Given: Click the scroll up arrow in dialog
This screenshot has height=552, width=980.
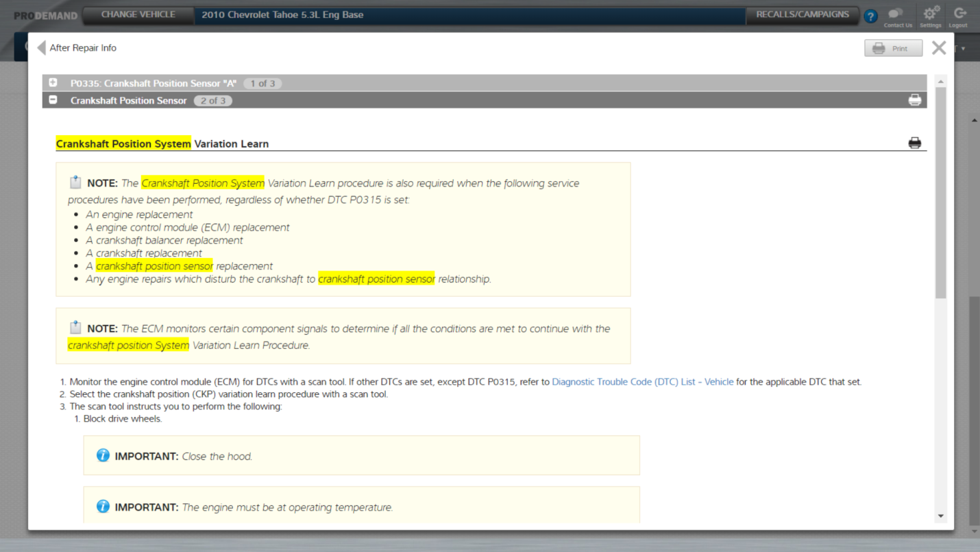Looking at the screenshot, I should (x=940, y=82).
